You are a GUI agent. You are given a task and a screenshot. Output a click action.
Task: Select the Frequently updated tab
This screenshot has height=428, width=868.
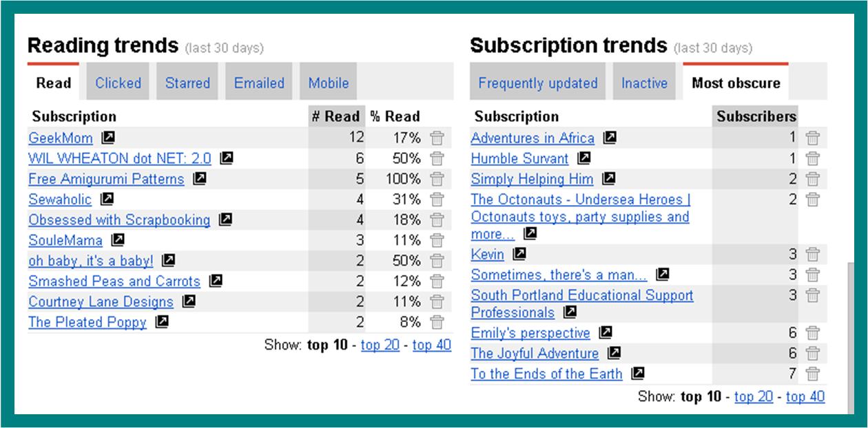537,83
